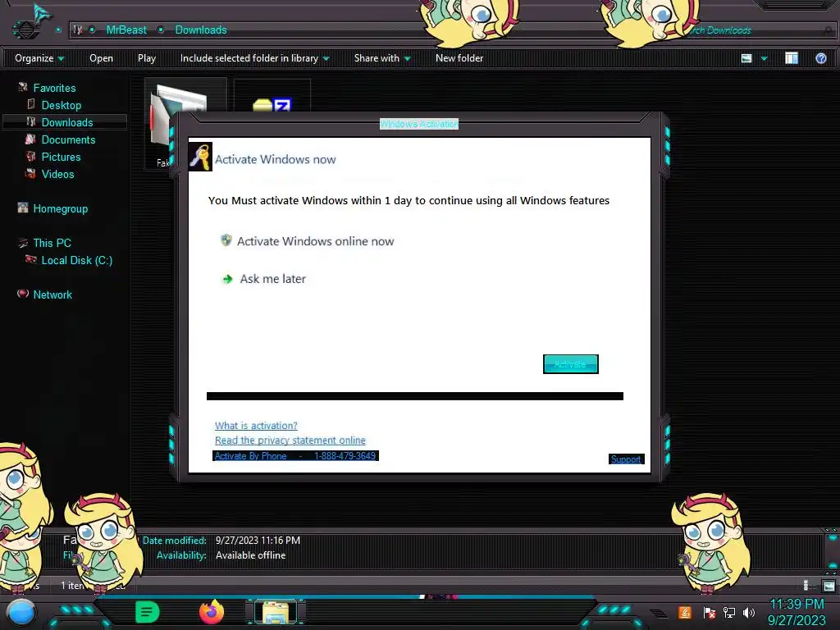Viewport: 840px width, 630px height.
Task: Click Activate By Phone number link
Action: coord(295,456)
